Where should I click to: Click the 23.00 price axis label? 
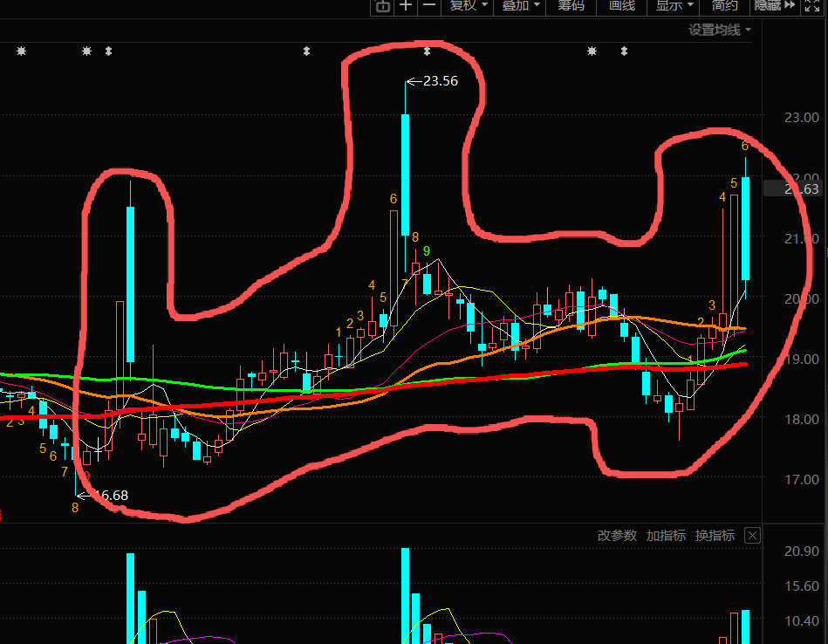coord(802,117)
